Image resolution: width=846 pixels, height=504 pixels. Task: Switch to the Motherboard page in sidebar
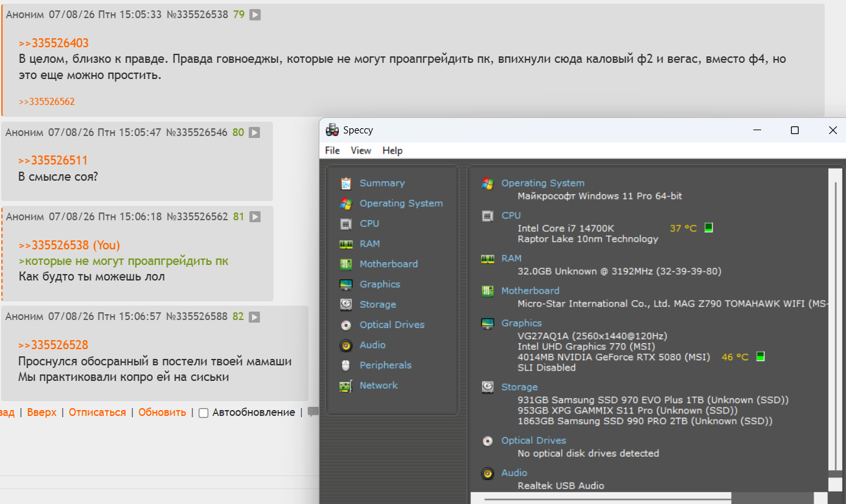pyautogui.click(x=389, y=264)
